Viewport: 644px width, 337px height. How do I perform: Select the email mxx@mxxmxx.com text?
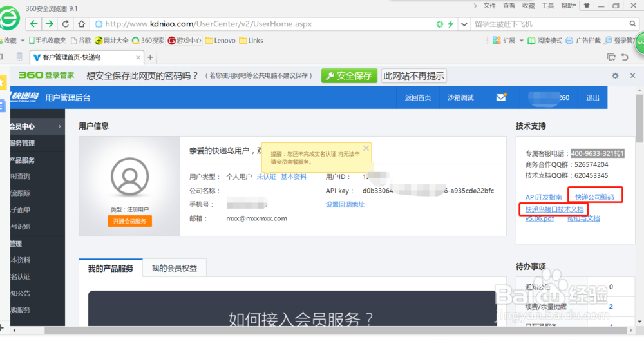256,218
